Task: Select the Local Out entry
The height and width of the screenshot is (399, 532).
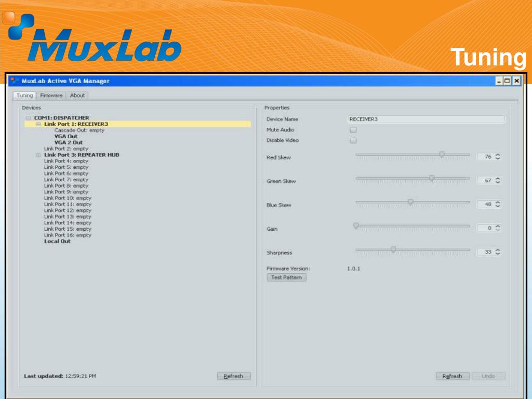Action: tap(57, 241)
